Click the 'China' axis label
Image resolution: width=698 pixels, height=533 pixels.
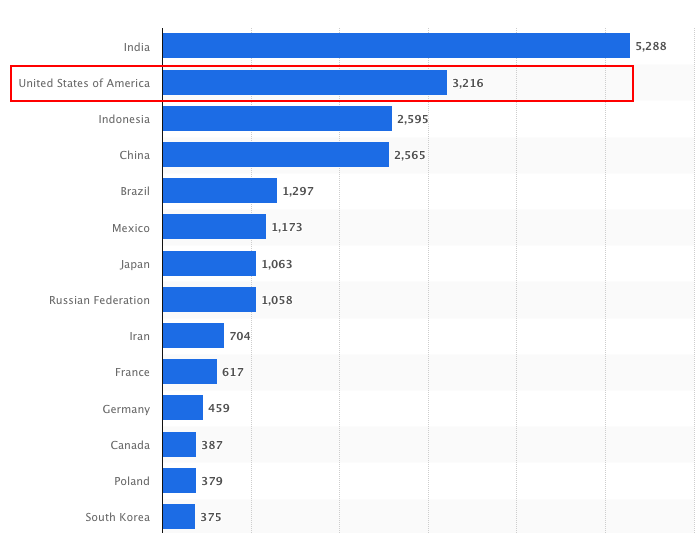[134, 155]
